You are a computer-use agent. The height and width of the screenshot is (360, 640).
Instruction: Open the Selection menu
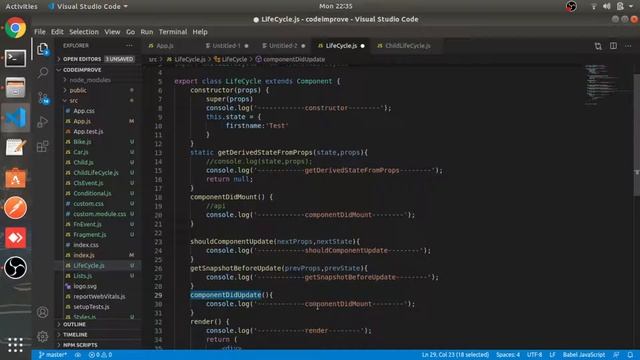point(84,32)
